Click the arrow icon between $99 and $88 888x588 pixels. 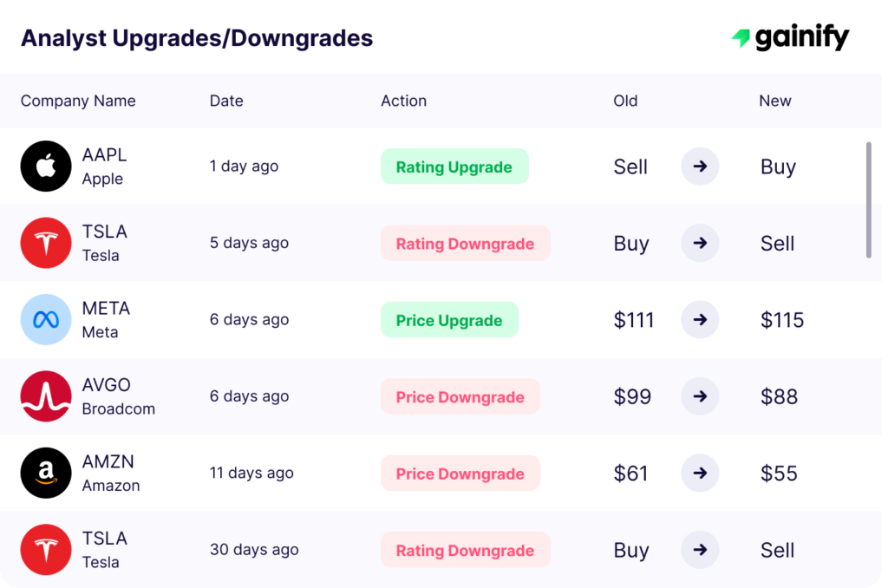700,396
